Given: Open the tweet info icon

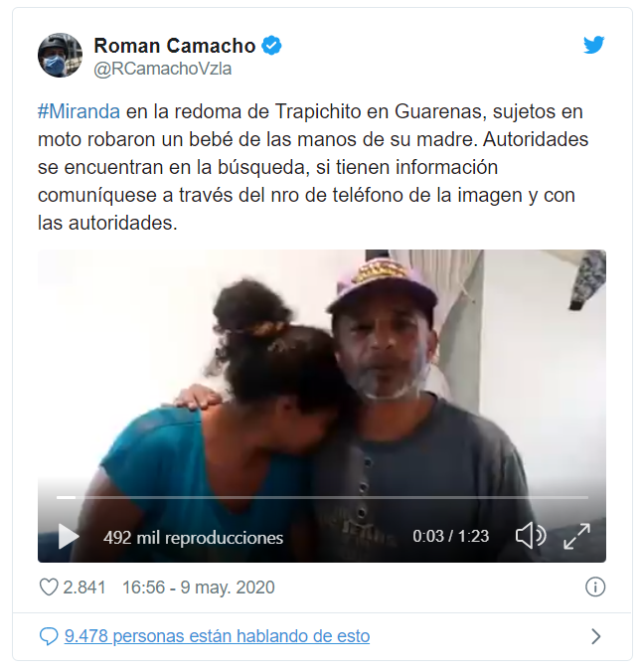Looking at the screenshot, I should [x=594, y=587].
